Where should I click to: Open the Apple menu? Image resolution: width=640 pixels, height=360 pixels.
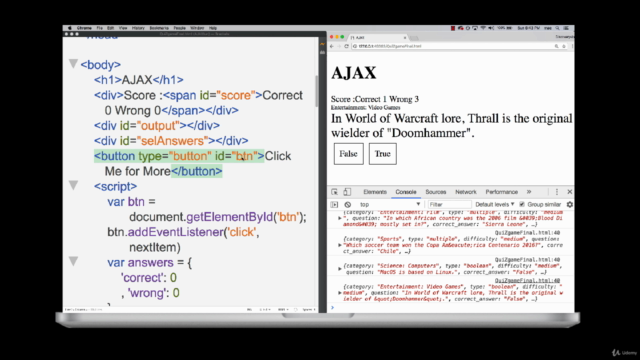pyautogui.click(x=69, y=28)
